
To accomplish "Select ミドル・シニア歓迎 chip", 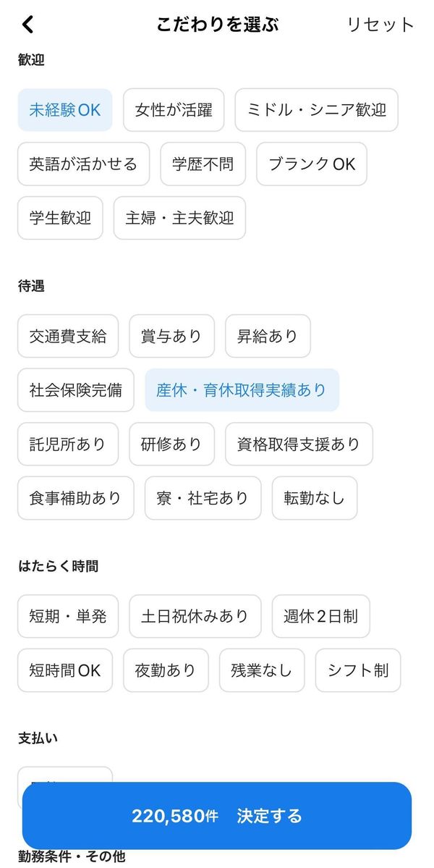I will [x=316, y=110].
